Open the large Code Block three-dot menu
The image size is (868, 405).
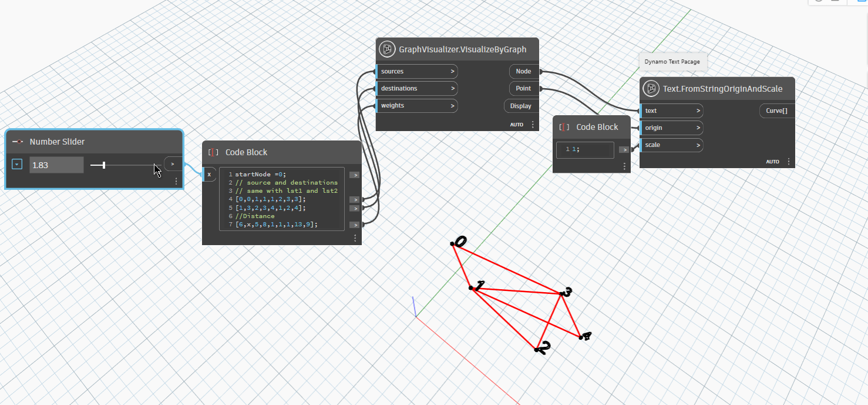click(x=355, y=238)
